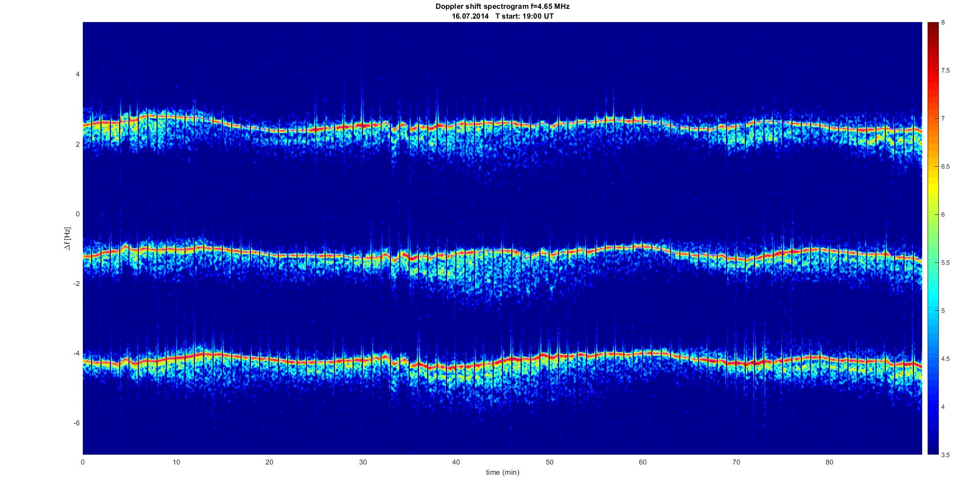This screenshot has height=488, width=980.
Task: Click colorbar tick label '6'
Action: (943, 215)
